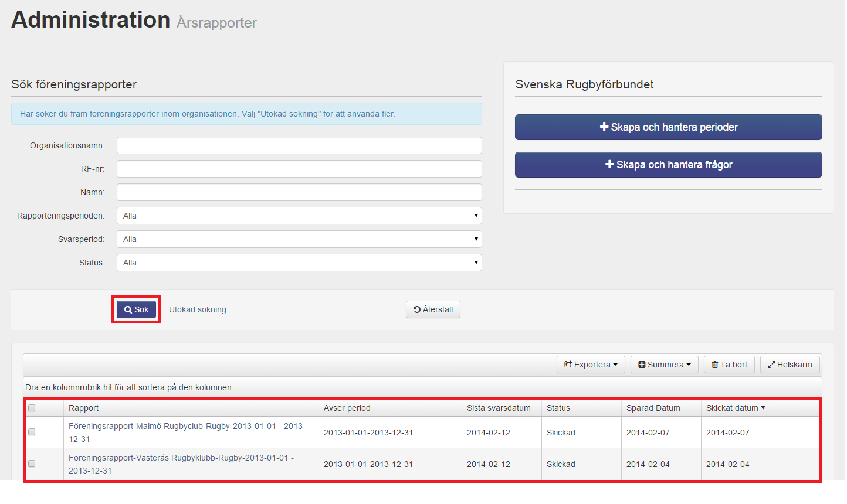Open the Summera dropdown
This screenshot has height=504, width=847.
(665, 365)
